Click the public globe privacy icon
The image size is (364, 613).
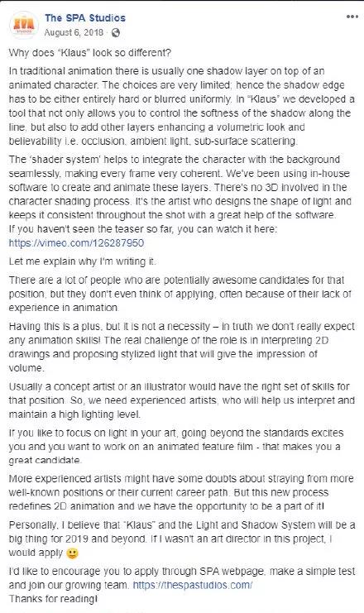[115, 32]
